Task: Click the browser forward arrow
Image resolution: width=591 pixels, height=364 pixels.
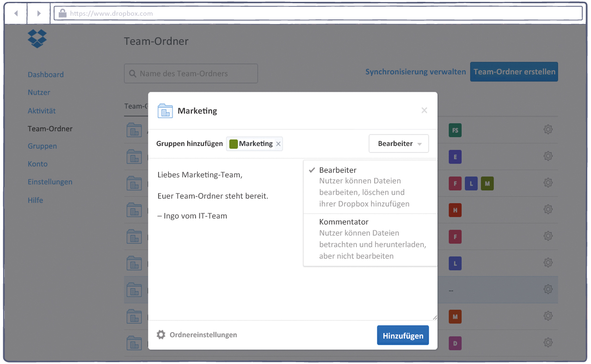Action: [x=39, y=13]
